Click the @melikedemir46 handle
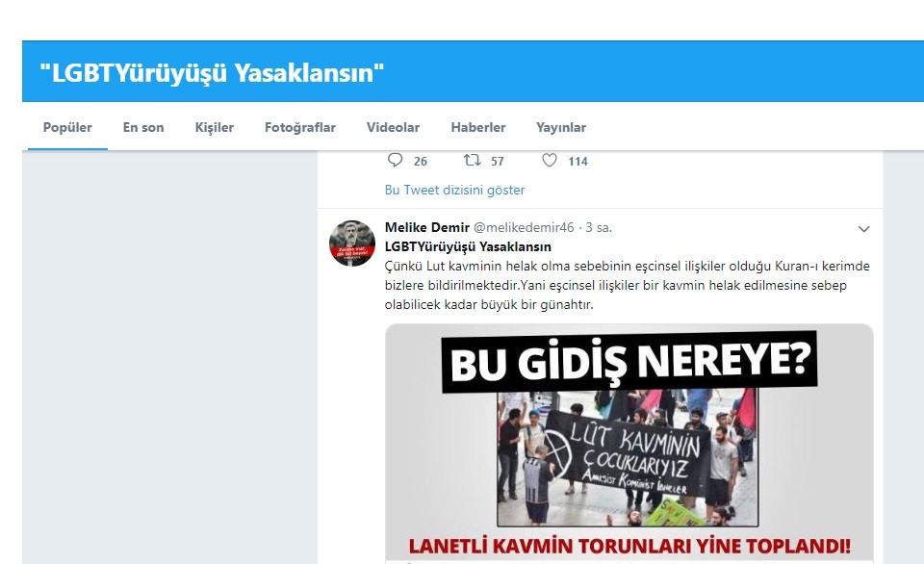 click(524, 227)
